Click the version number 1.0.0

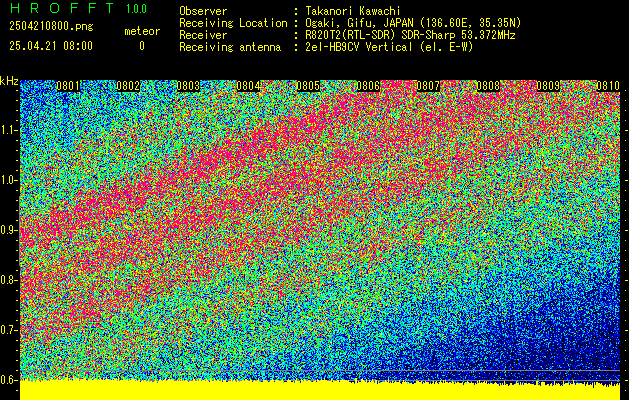[x=136, y=9]
